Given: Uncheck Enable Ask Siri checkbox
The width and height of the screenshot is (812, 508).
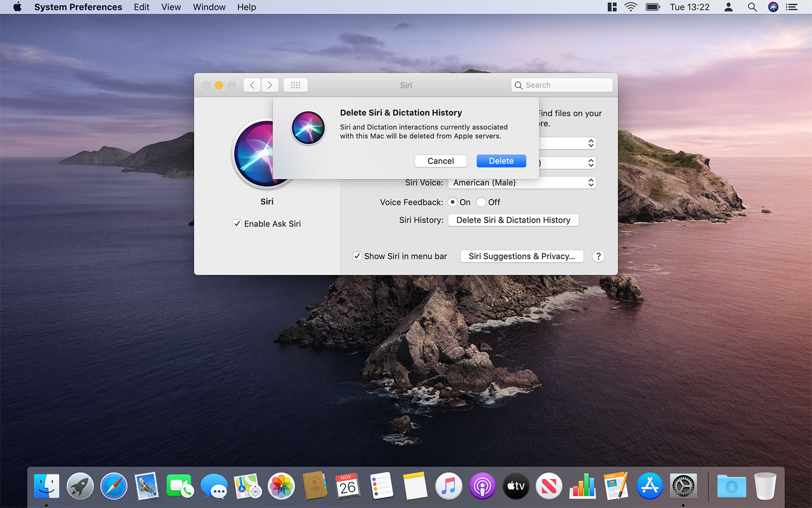Looking at the screenshot, I should (x=237, y=224).
